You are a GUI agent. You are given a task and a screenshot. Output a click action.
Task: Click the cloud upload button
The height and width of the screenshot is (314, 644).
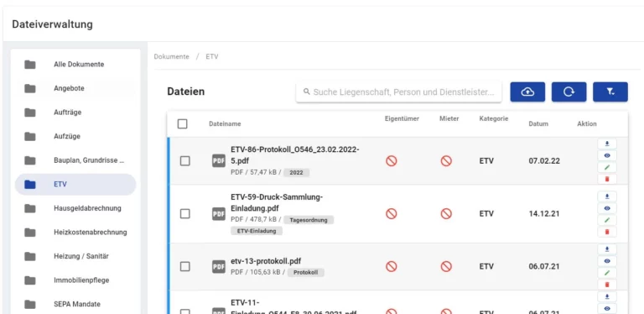click(x=527, y=92)
